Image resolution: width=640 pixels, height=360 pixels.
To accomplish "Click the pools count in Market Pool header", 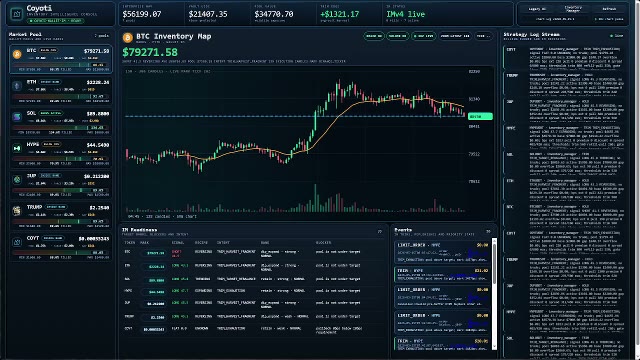I will tap(102, 36).
